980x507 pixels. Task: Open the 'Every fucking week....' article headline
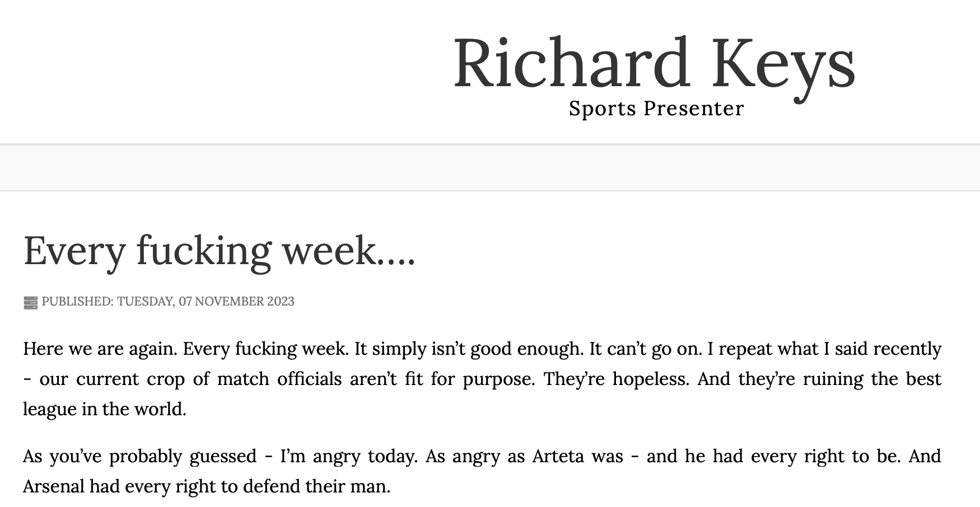[220, 250]
